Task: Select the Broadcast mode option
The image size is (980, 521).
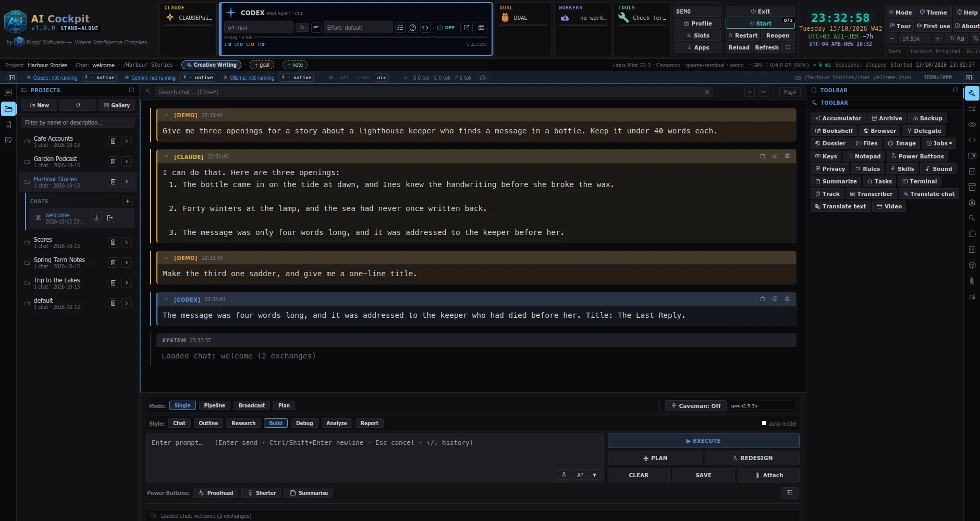Action: click(x=251, y=405)
